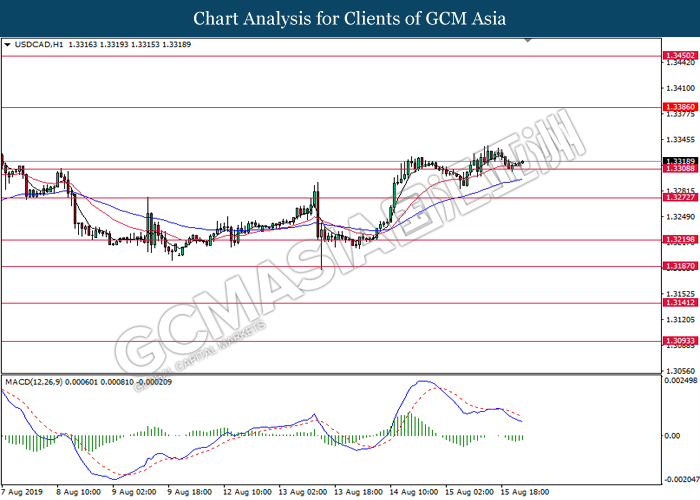The height and width of the screenshot is (500, 700).
Task: Click the current price 1.33189 label
Action: click(x=680, y=161)
